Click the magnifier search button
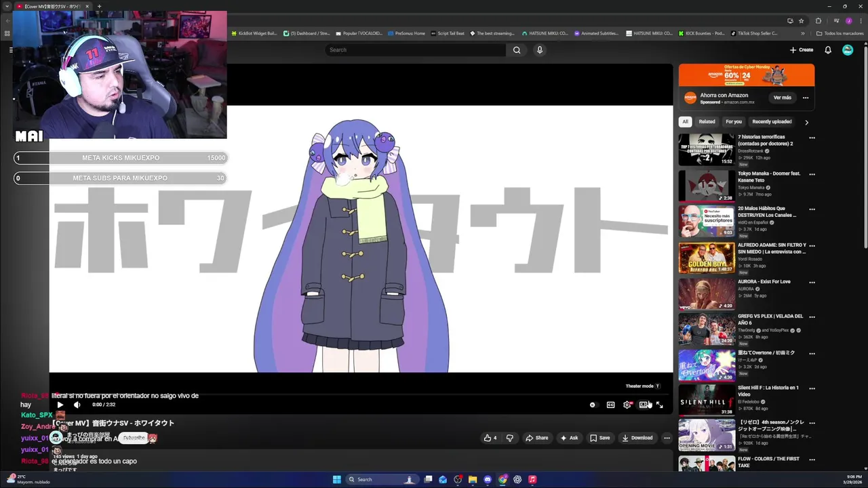Image resolution: width=868 pixels, height=488 pixels. (x=517, y=50)
